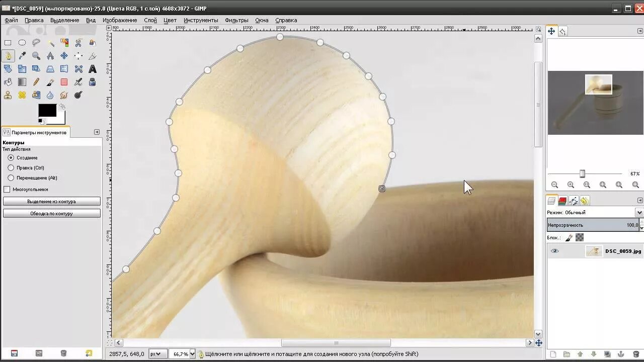This screenshot has width=644, height=362.
Task: Select the Scale tool
Action: coord(22,69)
